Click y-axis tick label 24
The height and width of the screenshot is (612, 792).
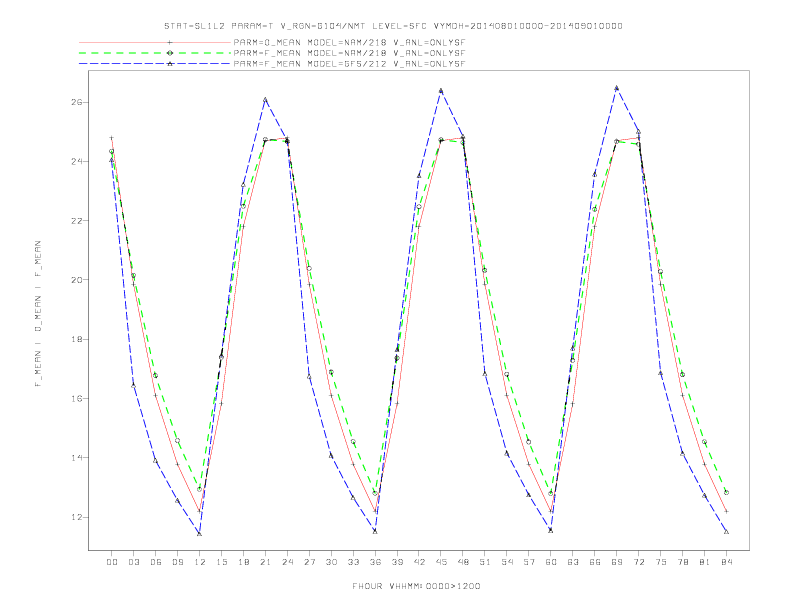click(76, 162)
